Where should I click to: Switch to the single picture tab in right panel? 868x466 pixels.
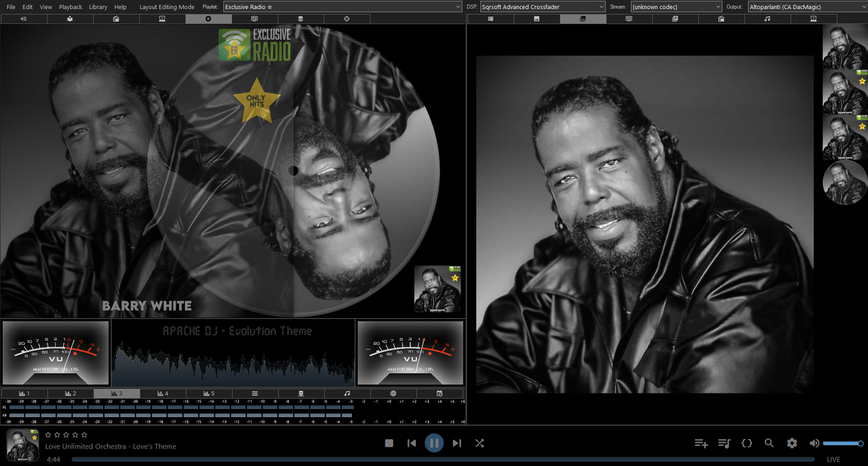[x=537, y=19]
